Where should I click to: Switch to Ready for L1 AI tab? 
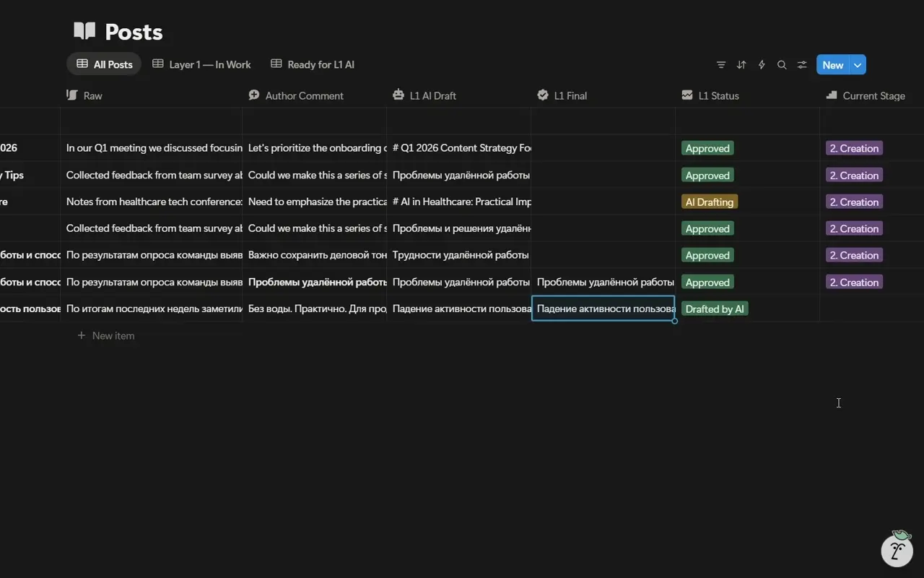[313, 64]
